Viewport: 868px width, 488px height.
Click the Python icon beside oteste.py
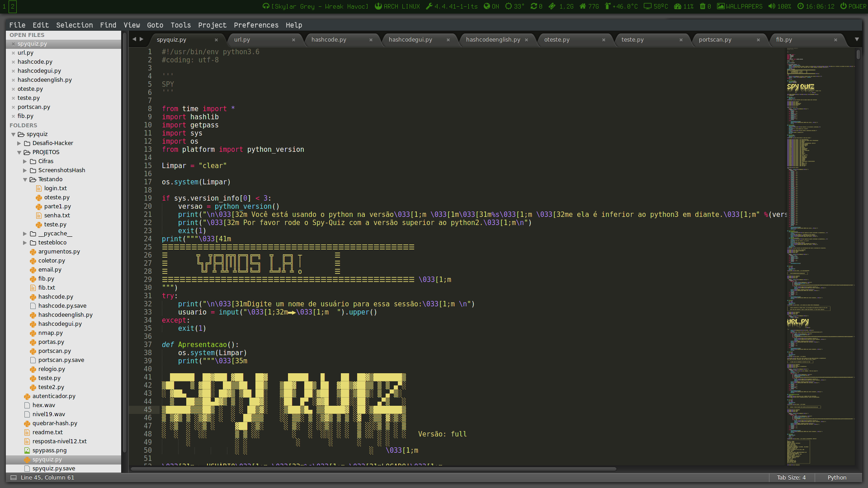click(x=39, y=197)
